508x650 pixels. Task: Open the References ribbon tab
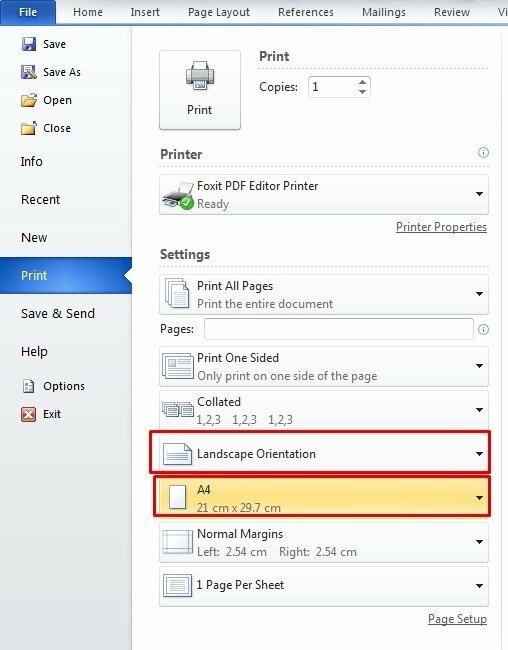pos(306,12)
